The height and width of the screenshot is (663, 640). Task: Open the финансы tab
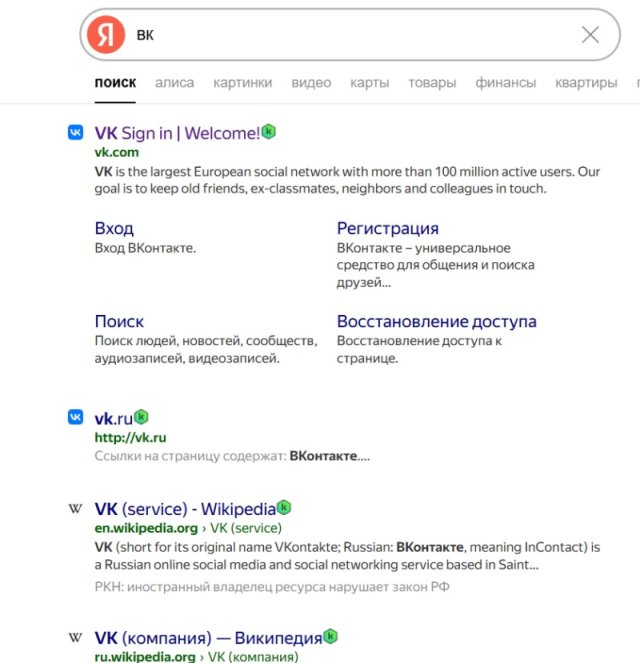(506, 82)
